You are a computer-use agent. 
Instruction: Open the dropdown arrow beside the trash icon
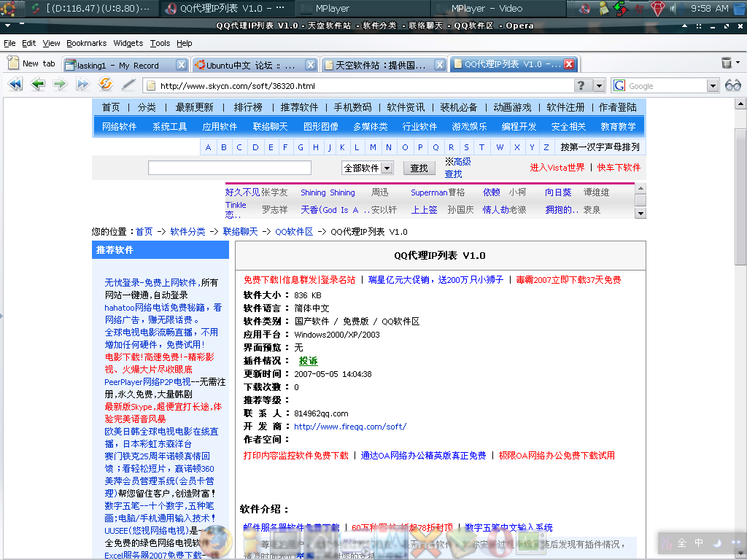coord(738,62)
